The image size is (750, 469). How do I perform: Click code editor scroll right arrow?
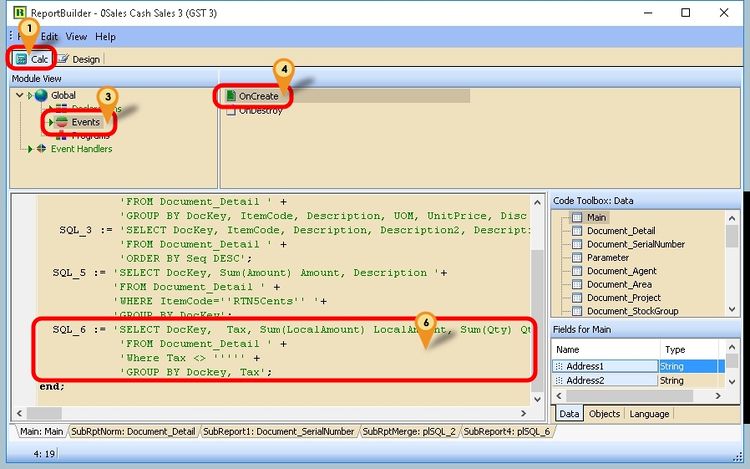tap(523, 413)
